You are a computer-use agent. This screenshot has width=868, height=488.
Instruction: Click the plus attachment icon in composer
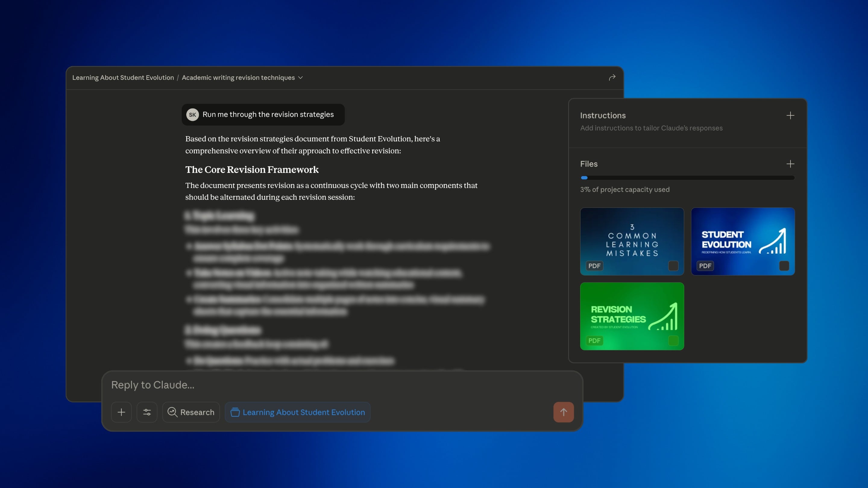click(121, 412)
